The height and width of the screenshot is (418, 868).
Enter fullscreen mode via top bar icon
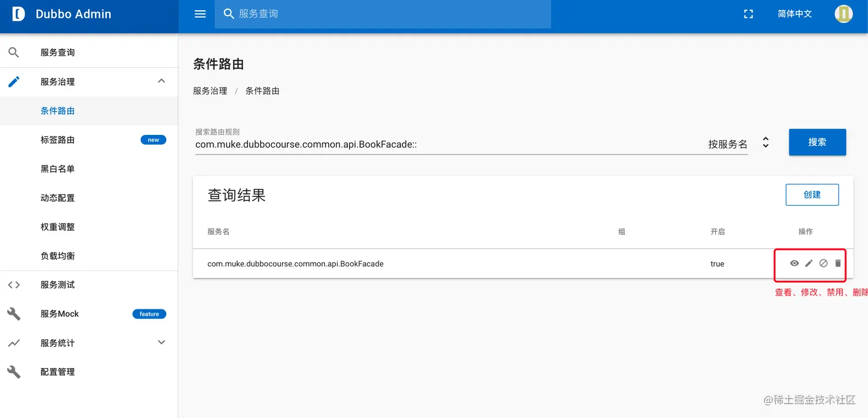point(748,14)
